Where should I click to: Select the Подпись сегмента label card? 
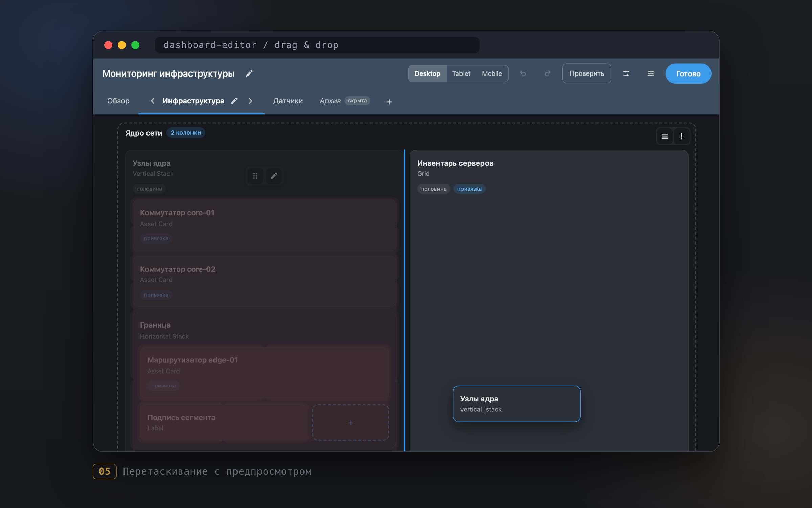coord(224,423)
